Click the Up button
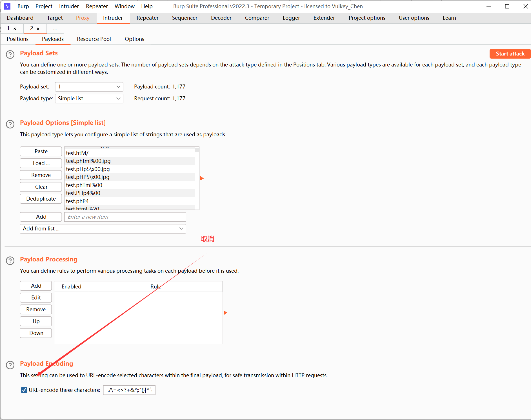531x420 pixels. tap(36, 321)
